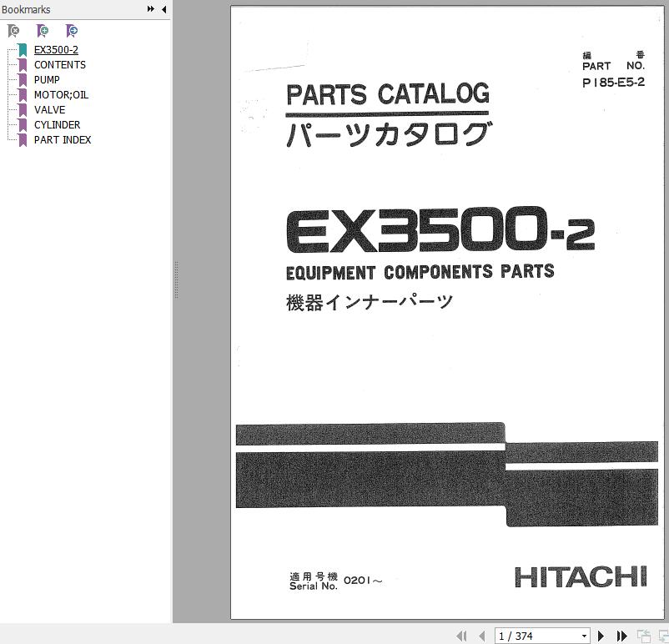The width and height of the screenshot is (669, 644).
Task: Jump to the last page
Action: coord(621,636)
